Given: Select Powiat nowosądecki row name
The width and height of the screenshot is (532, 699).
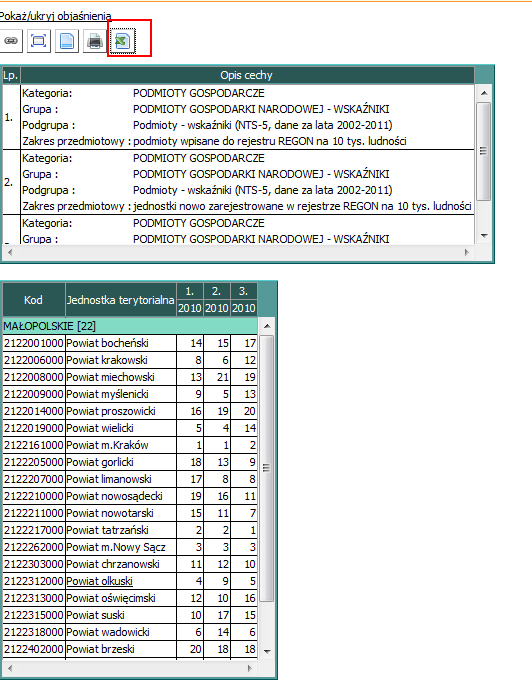Looking at the screenshot, I should pos(114,496).
